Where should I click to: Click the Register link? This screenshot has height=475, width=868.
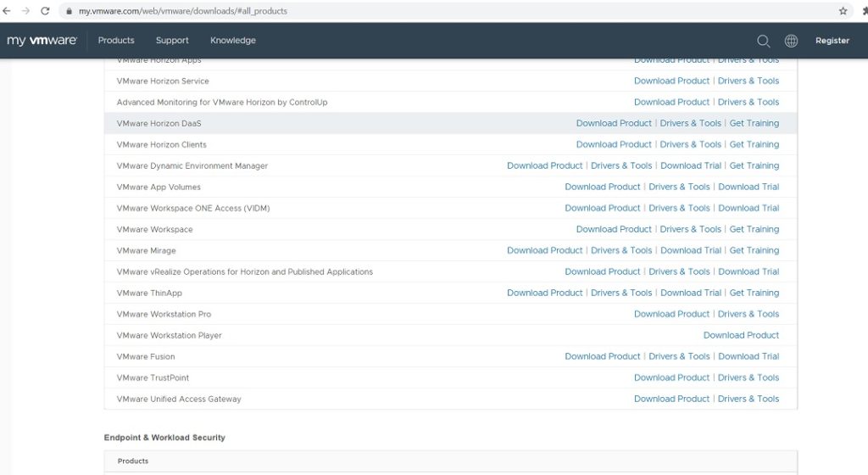coord(832,41)
